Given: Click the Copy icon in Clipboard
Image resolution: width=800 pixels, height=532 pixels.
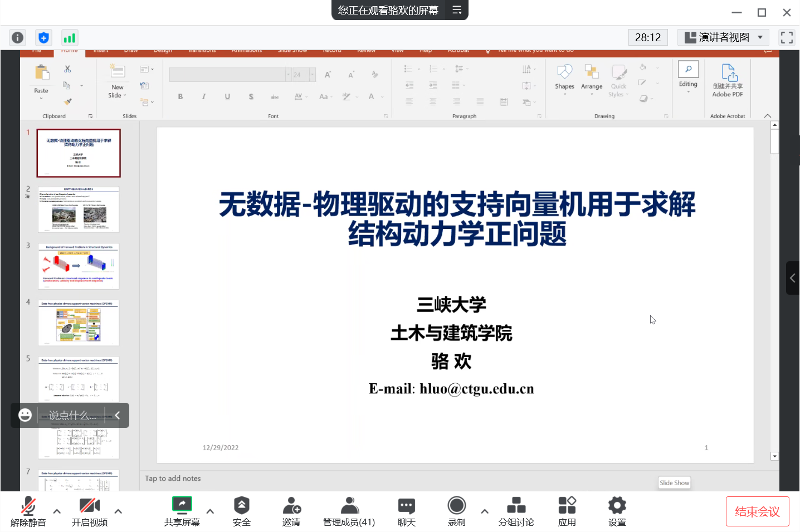Looking at the screenshot, I should (x=67, y=85).
